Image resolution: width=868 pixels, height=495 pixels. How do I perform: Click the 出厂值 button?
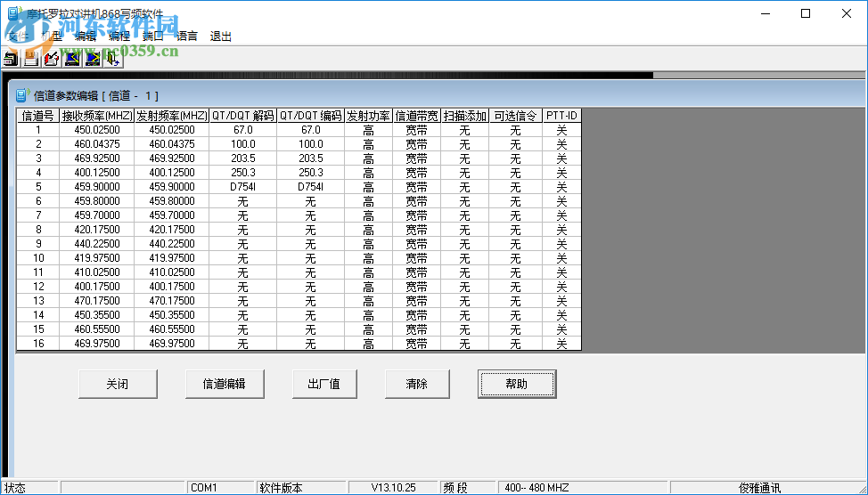pos(323,384)
